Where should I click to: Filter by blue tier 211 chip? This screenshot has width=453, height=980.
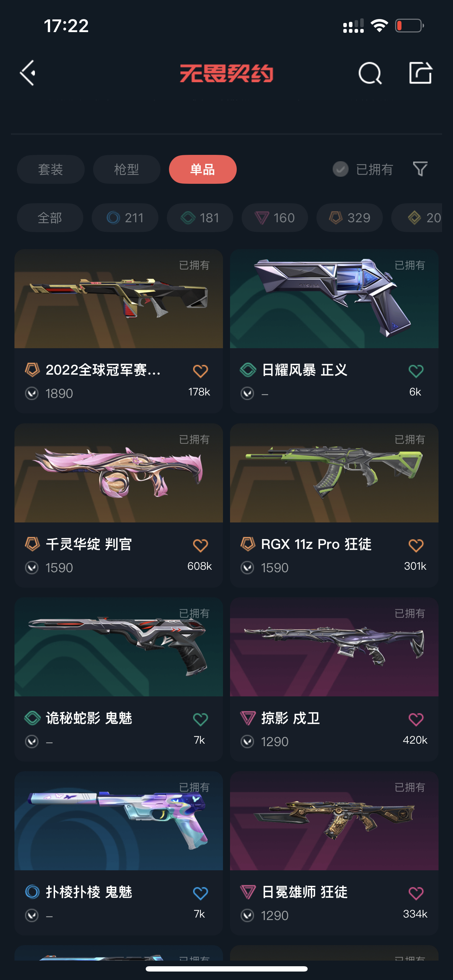coord(125,218)
